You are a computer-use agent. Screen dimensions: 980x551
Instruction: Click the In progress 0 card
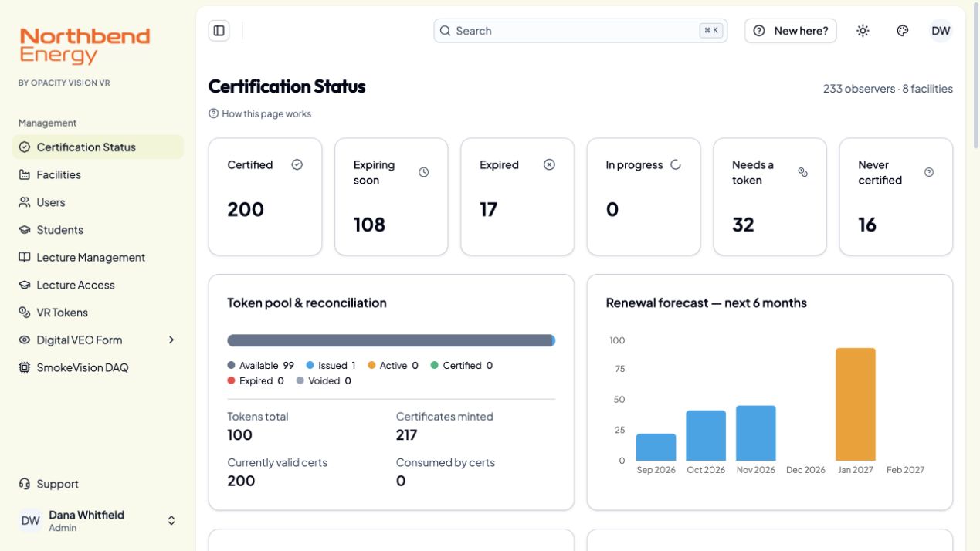(x=644, y=197)
